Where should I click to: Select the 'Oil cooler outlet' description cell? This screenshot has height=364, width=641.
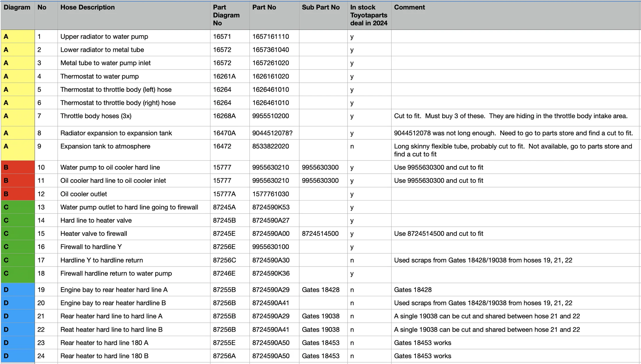pos(84,194)
